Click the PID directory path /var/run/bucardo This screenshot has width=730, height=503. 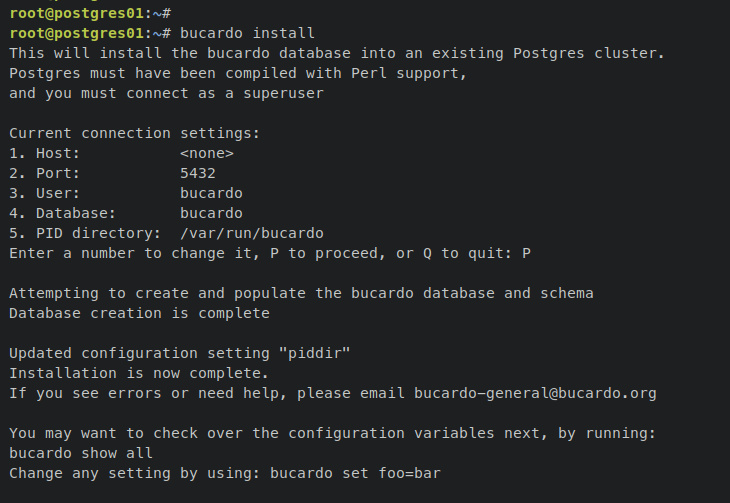pos(252,233)
